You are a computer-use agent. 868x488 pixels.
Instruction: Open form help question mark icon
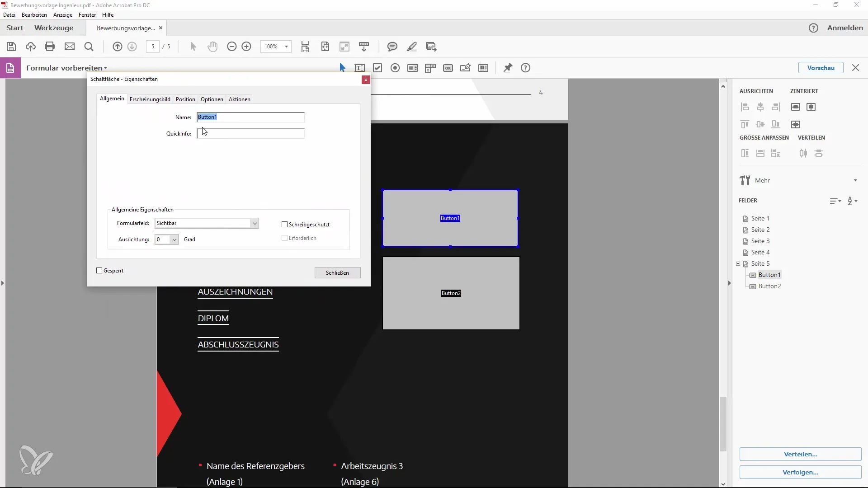[x=525, y=68]
